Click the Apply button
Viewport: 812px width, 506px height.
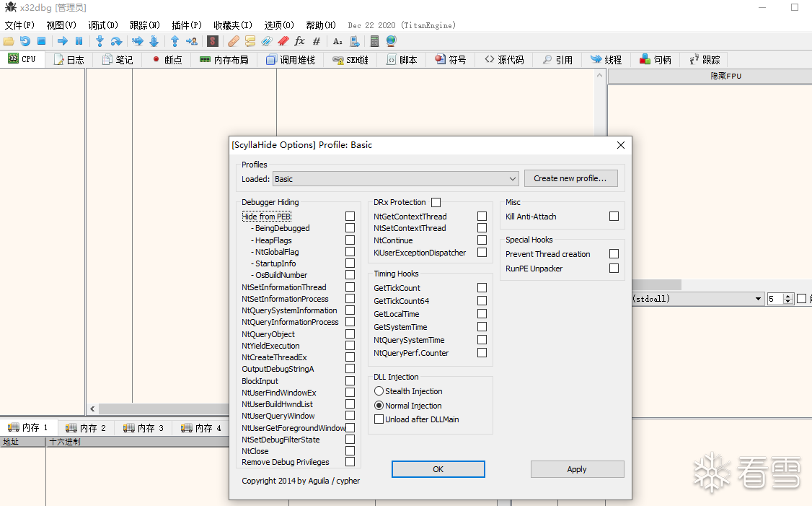[577, 469]
